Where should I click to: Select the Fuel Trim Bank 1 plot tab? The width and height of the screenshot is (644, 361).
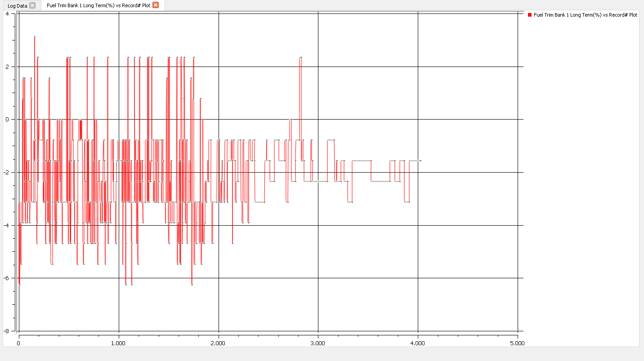[x=98, y=5]
